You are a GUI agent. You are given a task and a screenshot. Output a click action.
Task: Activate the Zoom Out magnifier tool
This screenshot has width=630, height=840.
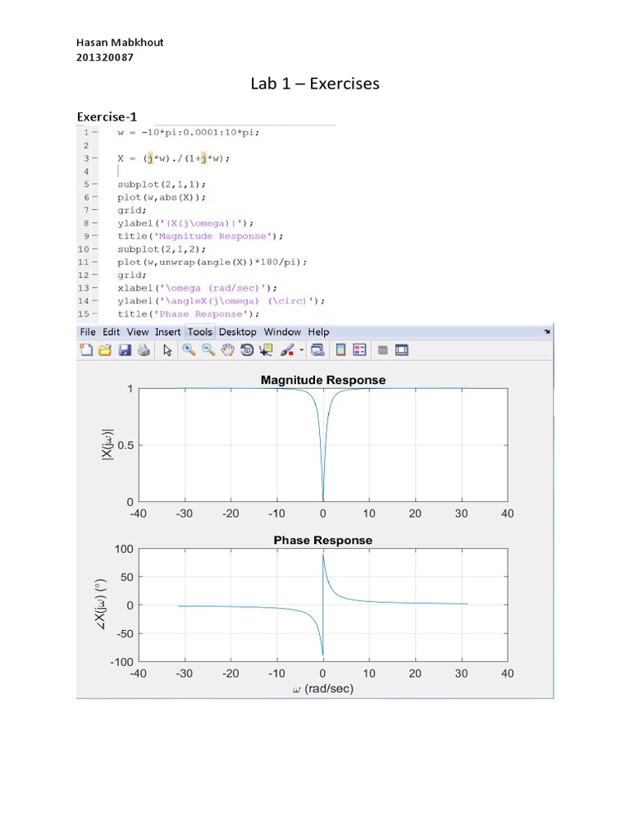(x=208, y=349)
